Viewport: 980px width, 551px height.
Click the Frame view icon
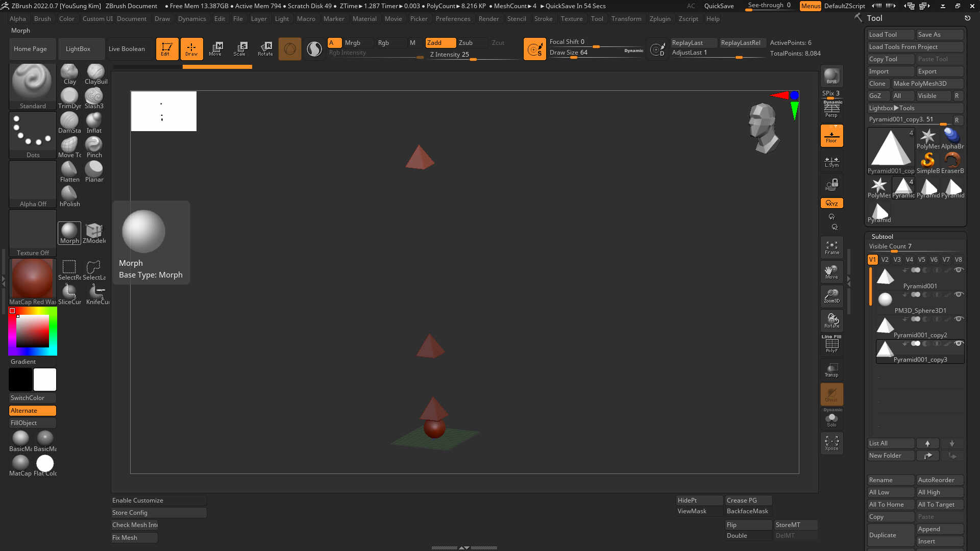(x=831, y=248)
